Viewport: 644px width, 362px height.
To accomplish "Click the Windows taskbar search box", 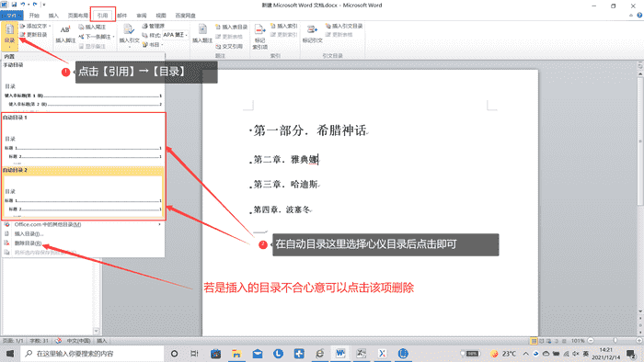I will click(x=92, y=354).
